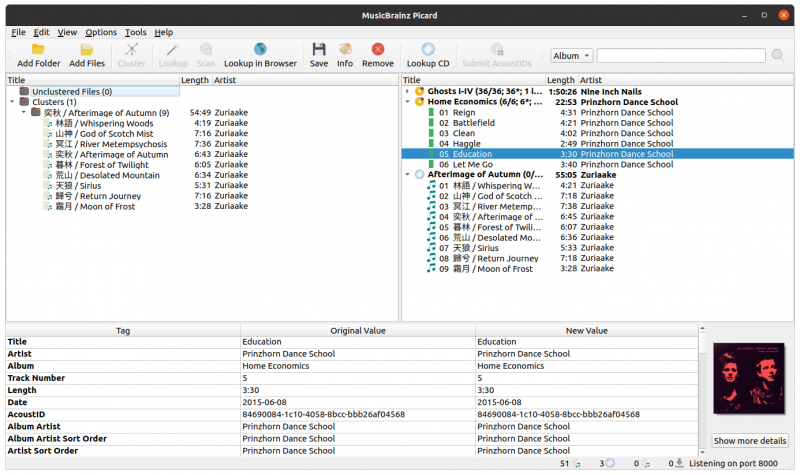This screenshot has height=475, width=800.
Task: Open the Tools menu
Action: pyautogui.click(x=135, y=32)
